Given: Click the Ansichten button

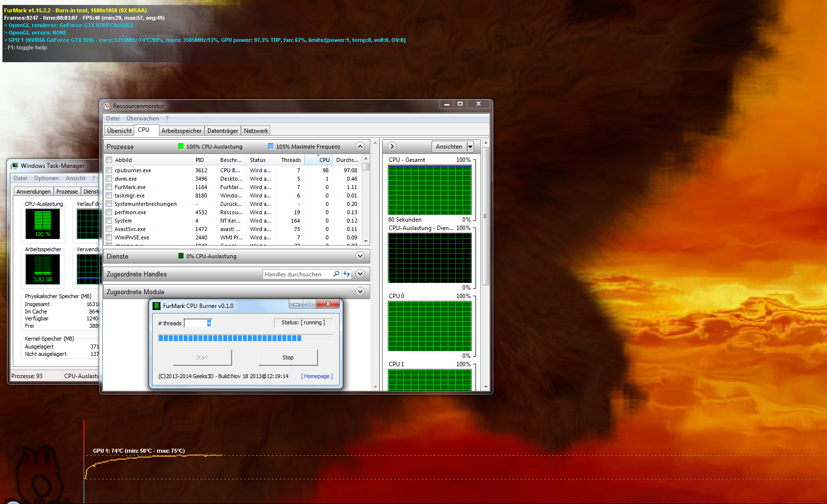Looking at the screenshot, I should (449, 147).
